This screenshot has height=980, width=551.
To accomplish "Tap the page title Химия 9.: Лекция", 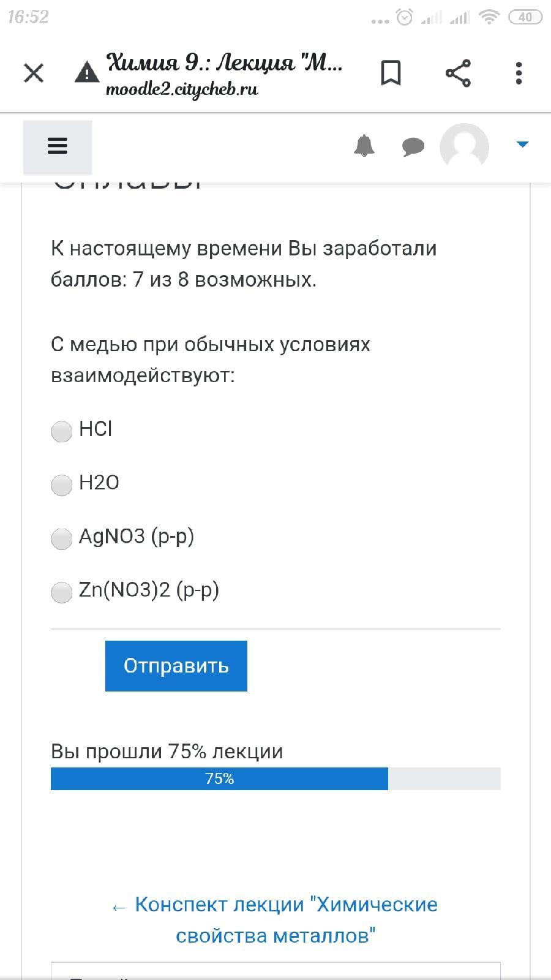I will click(224, 62).
